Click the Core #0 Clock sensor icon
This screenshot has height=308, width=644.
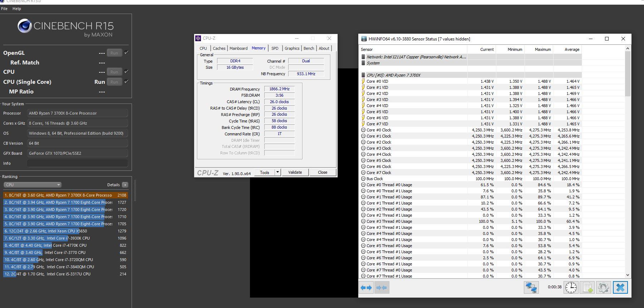pos(363,130)
